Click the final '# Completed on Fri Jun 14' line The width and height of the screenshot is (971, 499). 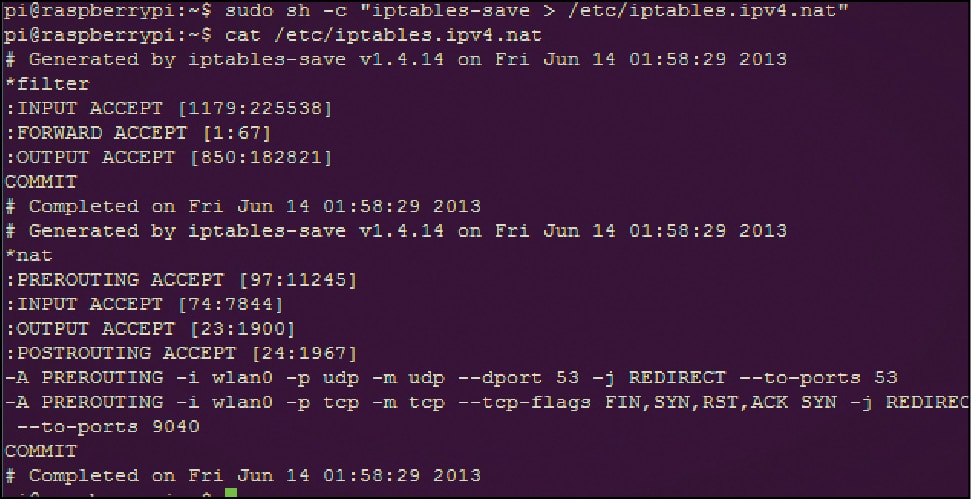tap(242, 475)
